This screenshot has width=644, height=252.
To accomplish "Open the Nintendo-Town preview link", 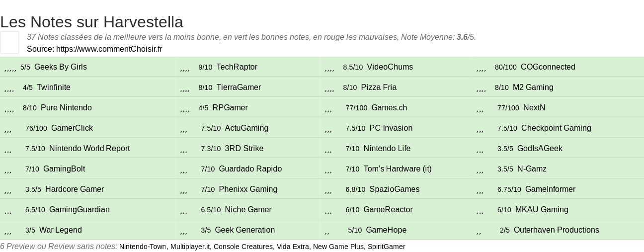I will pos(143,247).
